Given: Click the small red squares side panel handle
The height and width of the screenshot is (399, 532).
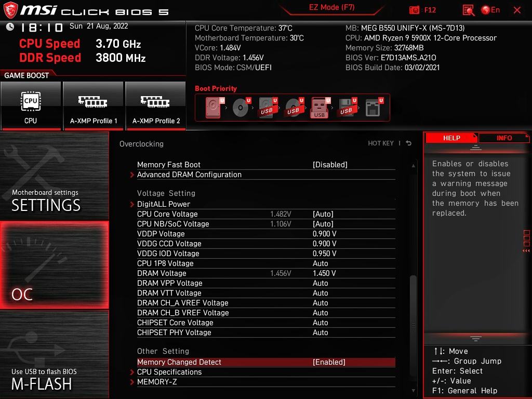Looking at the screenshot, I should pos(527,241).
